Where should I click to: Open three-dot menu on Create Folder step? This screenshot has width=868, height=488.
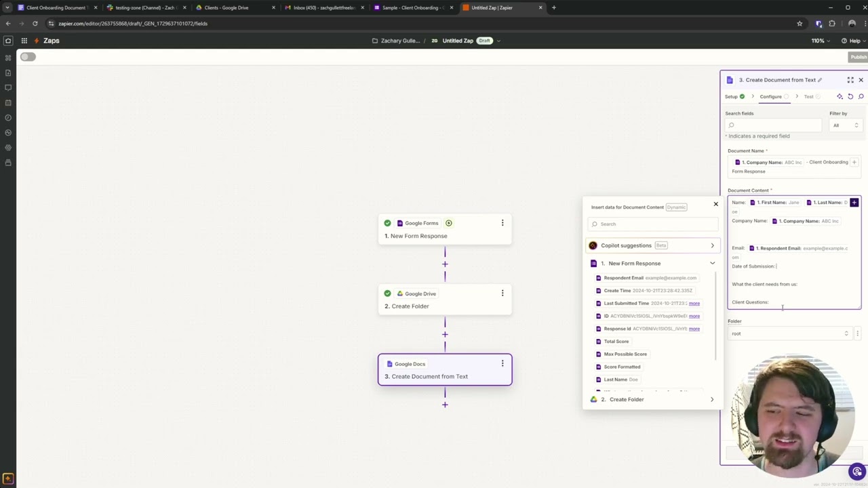click(502, 293)
